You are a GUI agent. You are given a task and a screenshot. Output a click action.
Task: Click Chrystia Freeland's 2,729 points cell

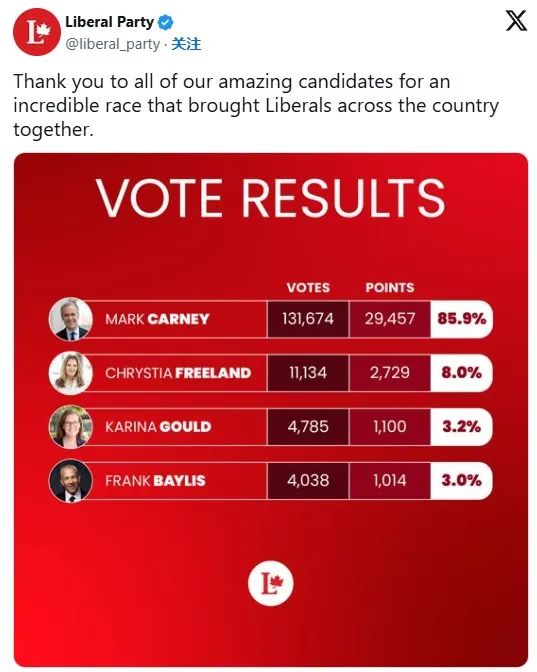pyautogui.click(x=390, y=373)
